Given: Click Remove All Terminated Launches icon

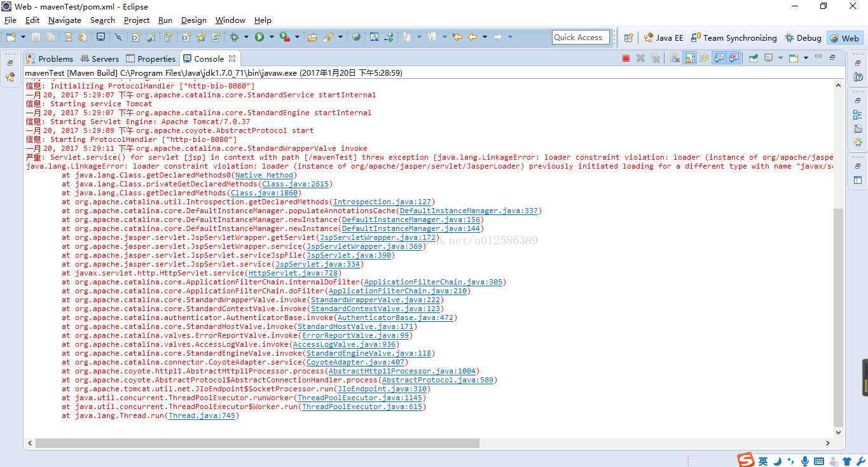Looking at the screenshot, I should (656, 58).
